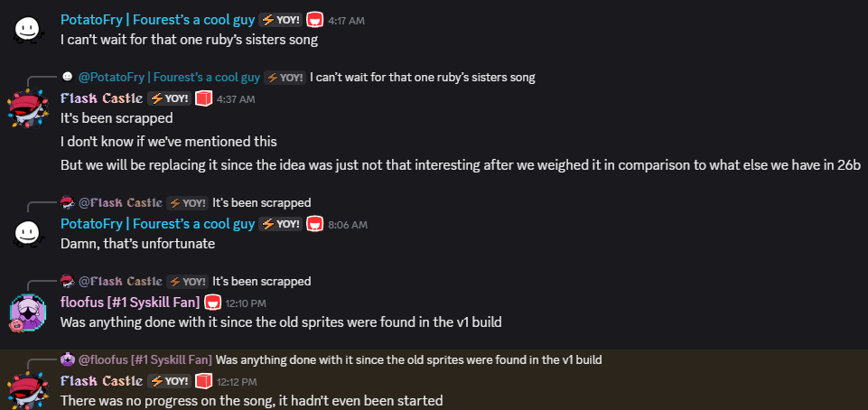Jump to the replied "ruby's sisters song" message preview

(x=422, y=78)
